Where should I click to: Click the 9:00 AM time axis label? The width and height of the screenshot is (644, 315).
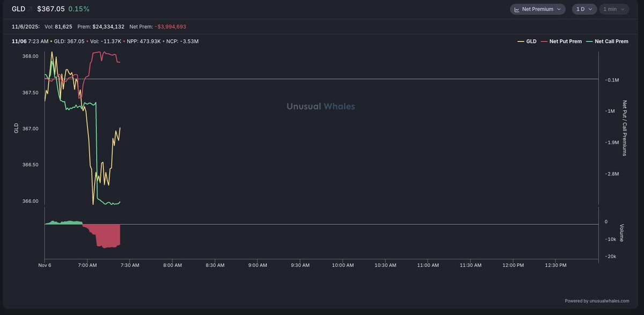[x=258, y=265]
